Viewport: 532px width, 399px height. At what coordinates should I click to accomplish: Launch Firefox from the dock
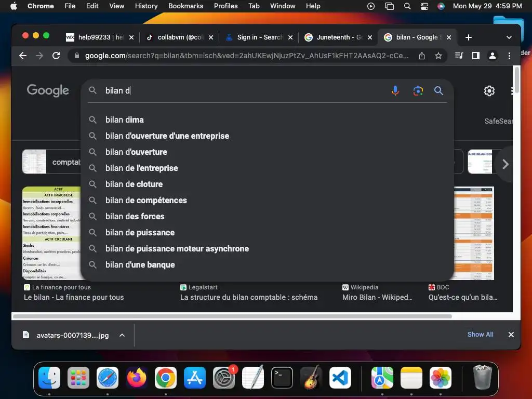tap(137, 378)
